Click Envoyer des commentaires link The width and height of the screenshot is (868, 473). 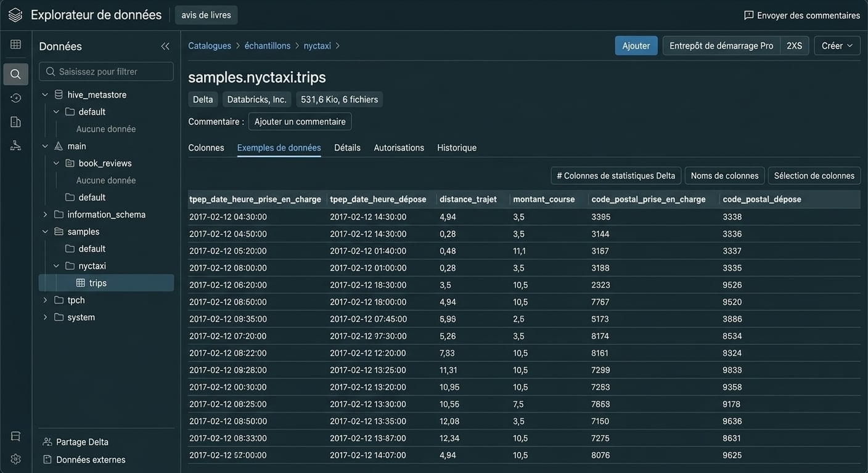pyautogui.click(x=802, y=15)
